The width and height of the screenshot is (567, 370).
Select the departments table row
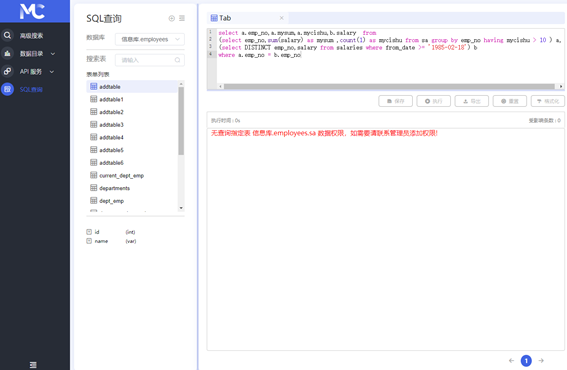click(132, 188)
